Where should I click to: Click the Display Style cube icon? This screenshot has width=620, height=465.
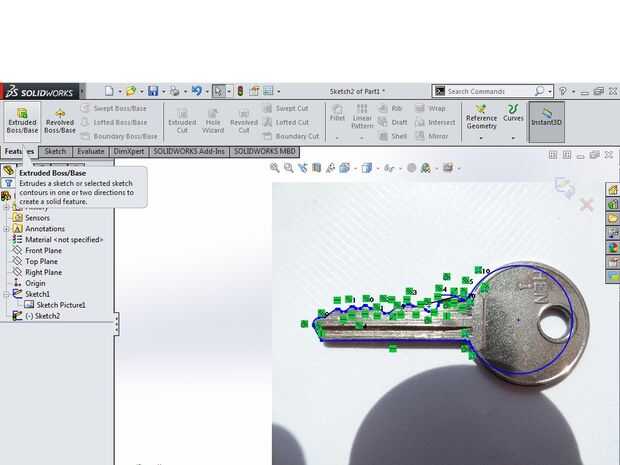coord(367,168)
